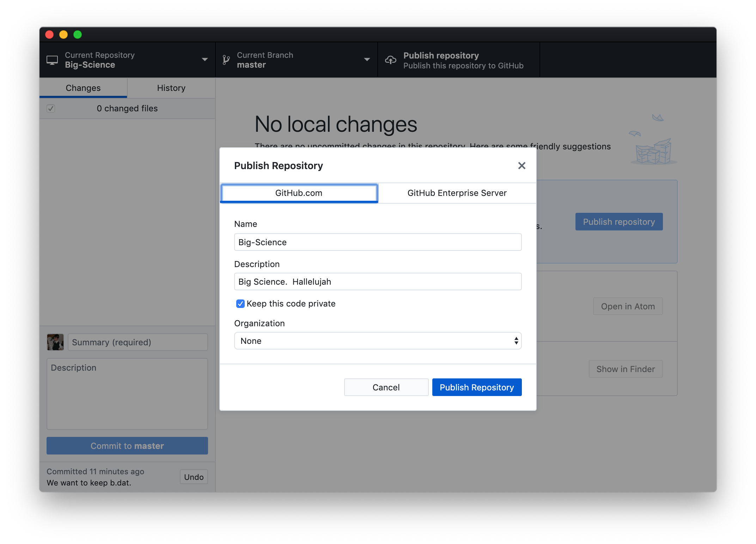The height and width of the screenshot is (544, 756).
Task: Switch to GitHub Enterprise Server tab
Action: 457,193
